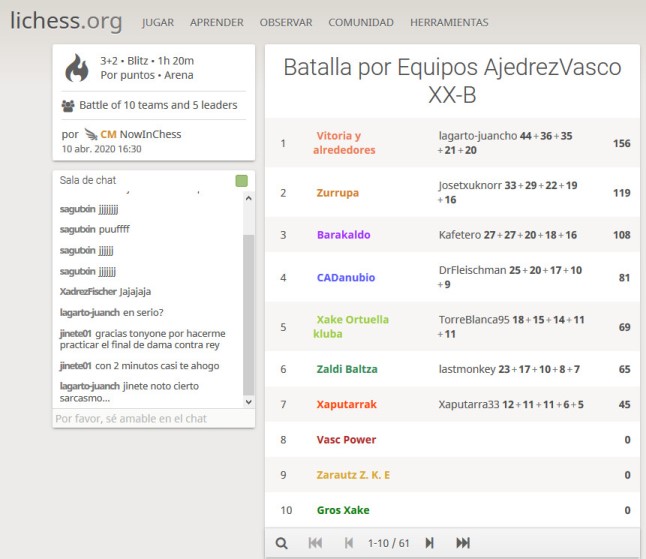
Task: Click the teams group icon
Action: [x=68, y=105]
